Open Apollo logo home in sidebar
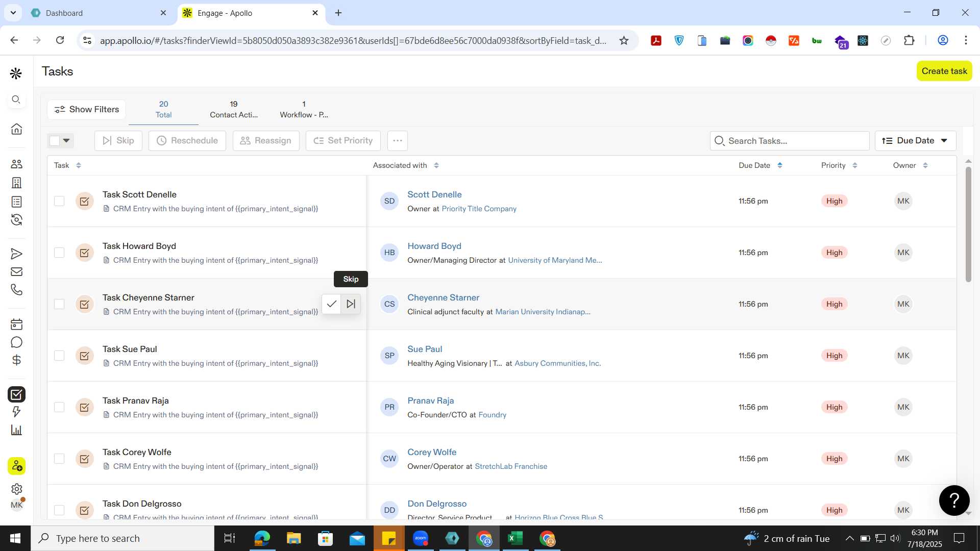This screenshot has width=980, height=551. [16, 73]
